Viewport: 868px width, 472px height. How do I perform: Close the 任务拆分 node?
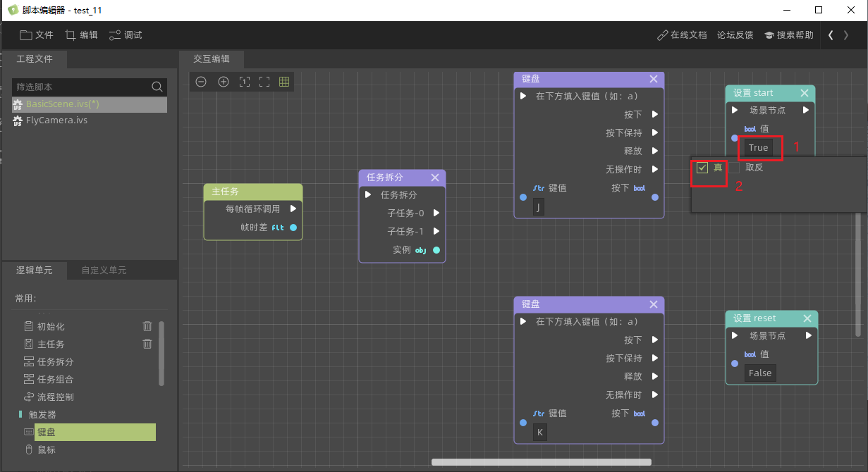pos(435,178)
